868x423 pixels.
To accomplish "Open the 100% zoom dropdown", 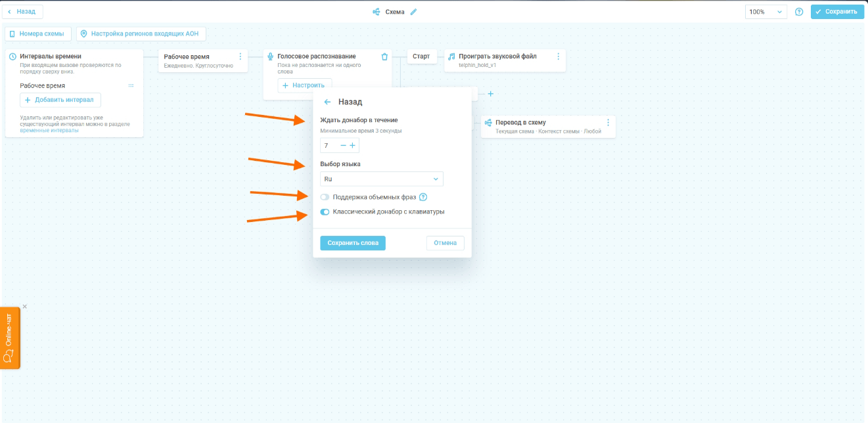I will click(765, 12).
